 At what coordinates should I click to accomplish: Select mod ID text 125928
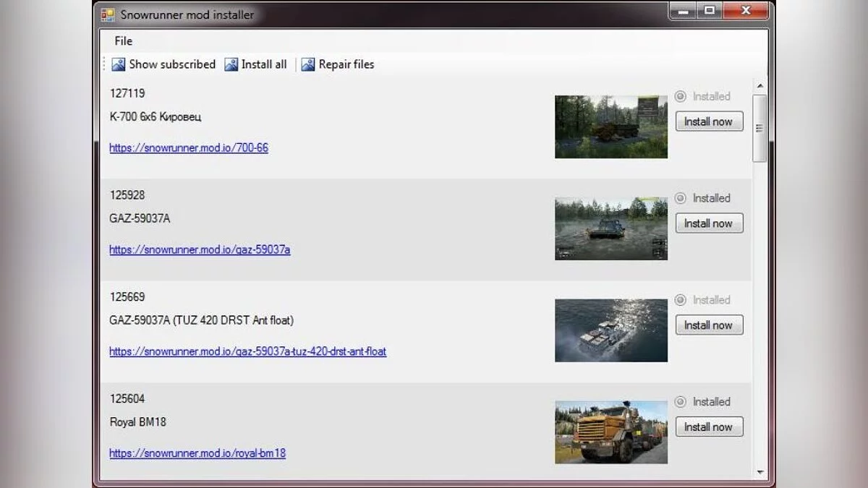[x=127, y=195]
